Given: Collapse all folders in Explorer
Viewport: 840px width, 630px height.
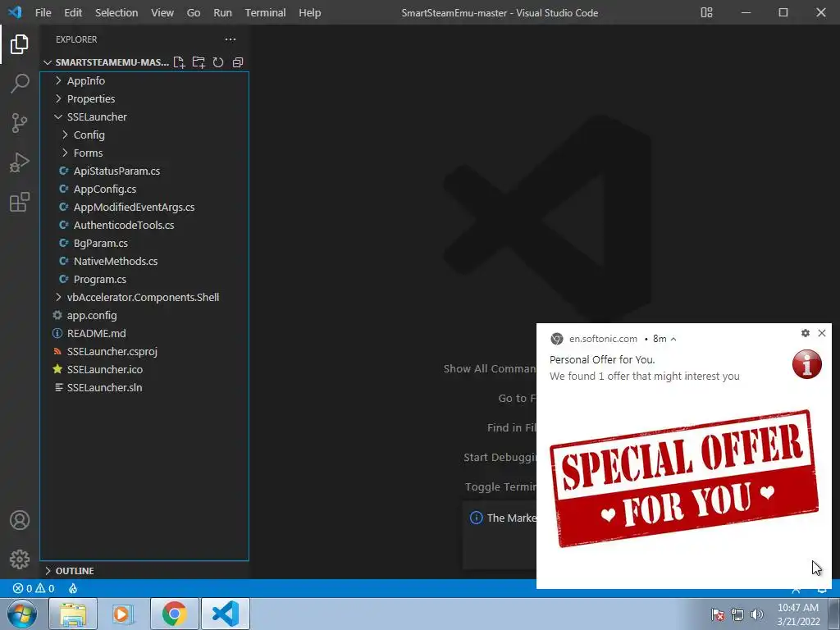Looking at the screenshot, I should (x=238, y=62).
